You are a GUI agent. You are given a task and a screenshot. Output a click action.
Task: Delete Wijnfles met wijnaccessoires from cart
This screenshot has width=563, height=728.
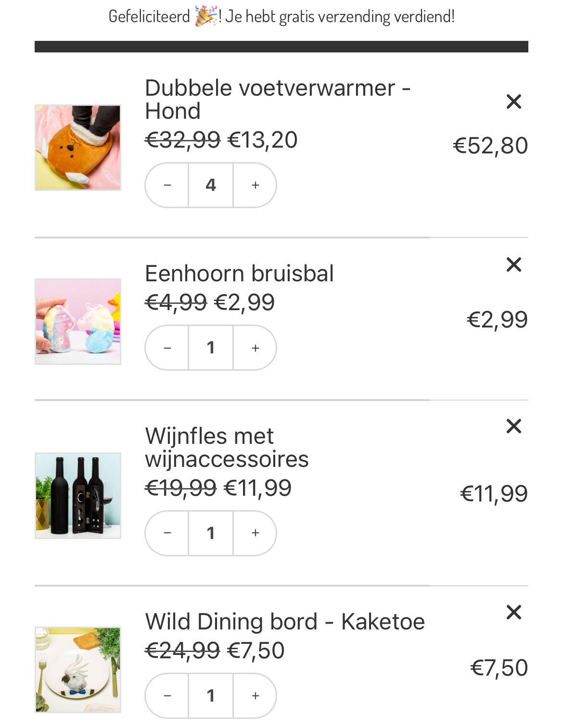514,426
